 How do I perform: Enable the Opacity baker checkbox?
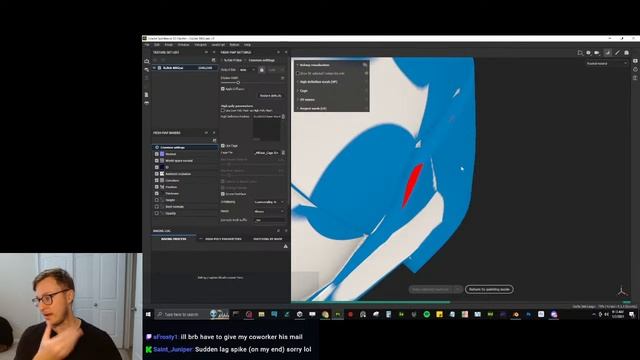[156, 213]
